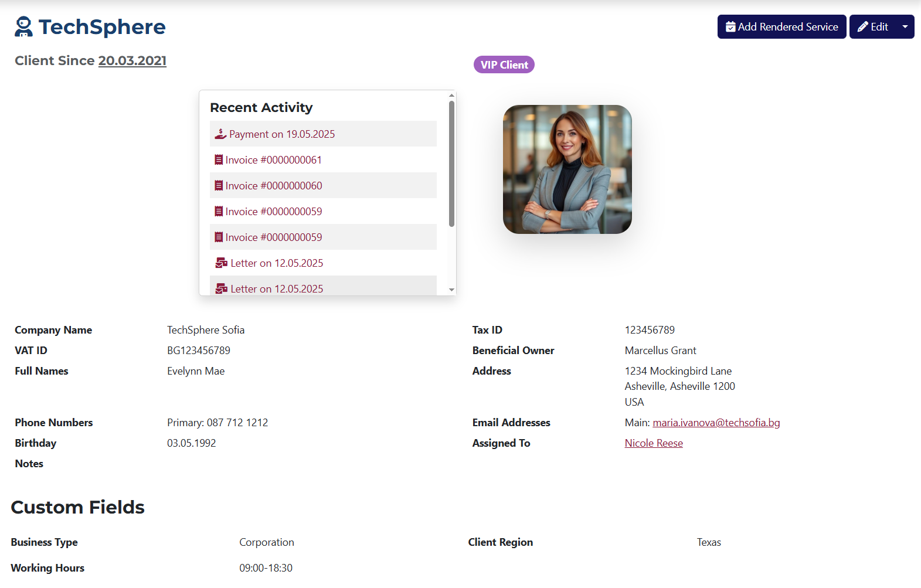Select Tax ID value 123456789
Screen dimensions: 921x588
click(x=650, y=330)
